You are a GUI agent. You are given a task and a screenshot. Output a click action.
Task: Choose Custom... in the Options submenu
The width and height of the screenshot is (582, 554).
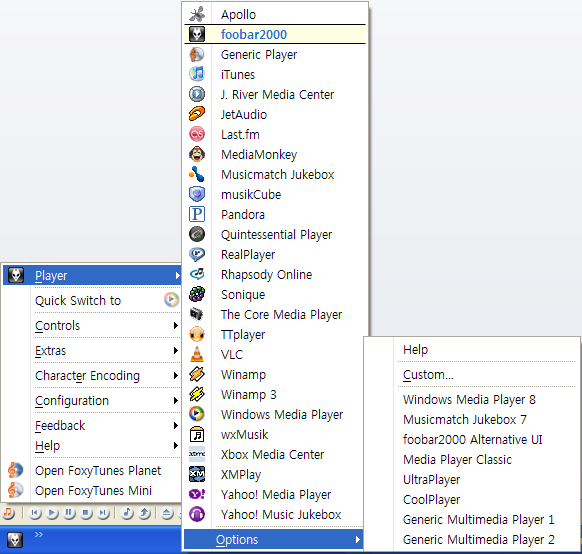(x=472, y=374)
